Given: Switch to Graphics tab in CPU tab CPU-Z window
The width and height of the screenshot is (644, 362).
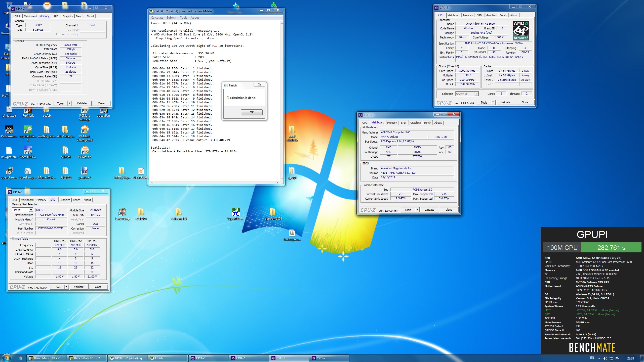Looking at the screenshot, I should [491, 15].
